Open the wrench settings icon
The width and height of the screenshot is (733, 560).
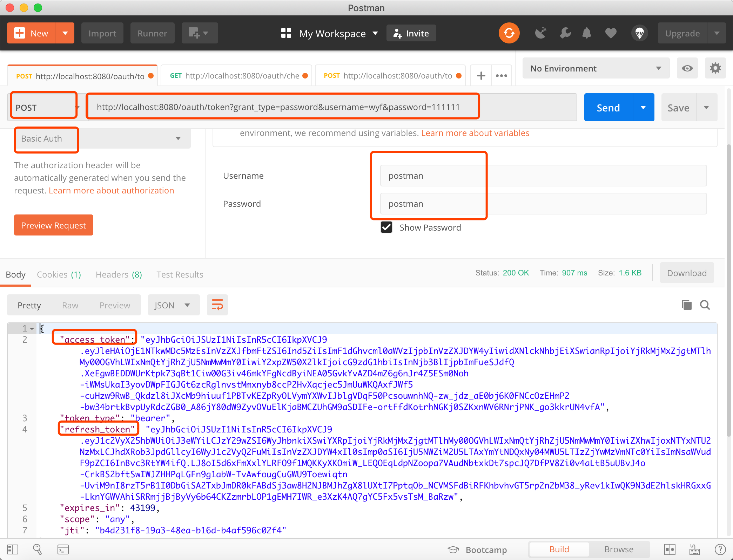(x=565, y=33)
